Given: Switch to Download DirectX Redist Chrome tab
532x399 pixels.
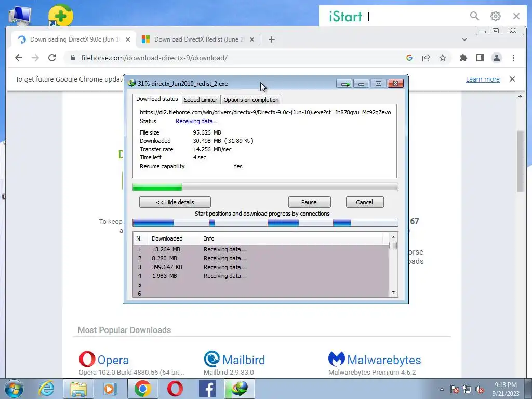Looking at the screenshot, I should [198, 39].
